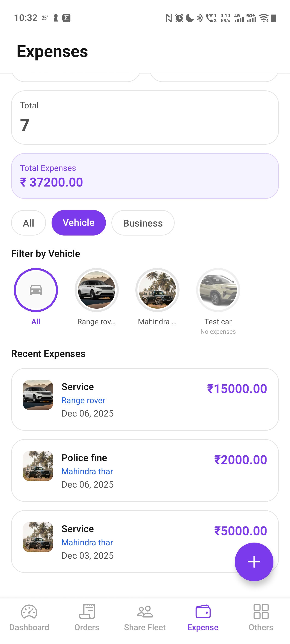The image size is (290, 644).
Task: Switch filtering to Business expenses
Action: click(143, 222)
